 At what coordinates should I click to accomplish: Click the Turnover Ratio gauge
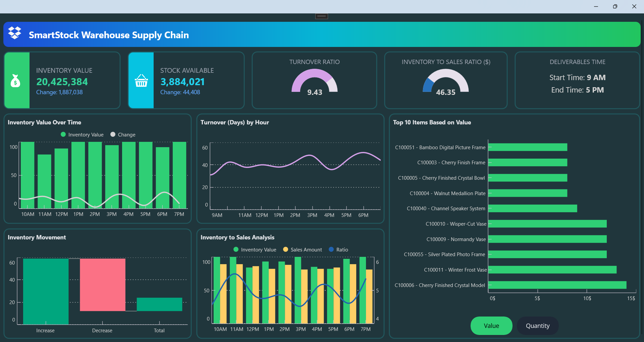(314, 81)
